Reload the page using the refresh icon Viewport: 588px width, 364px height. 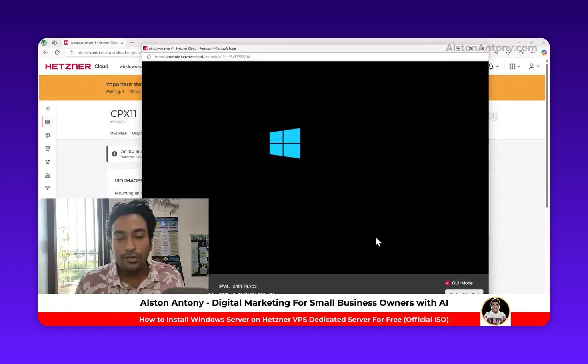click(57, 52)
